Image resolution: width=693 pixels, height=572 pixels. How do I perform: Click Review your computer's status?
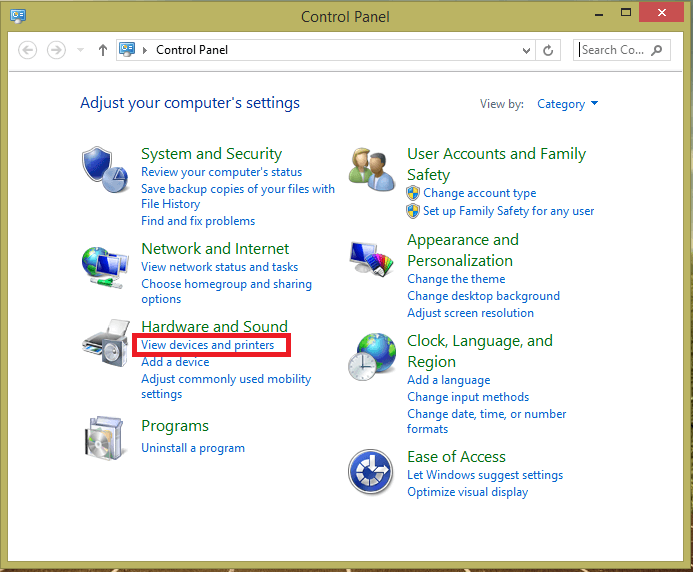221,172
